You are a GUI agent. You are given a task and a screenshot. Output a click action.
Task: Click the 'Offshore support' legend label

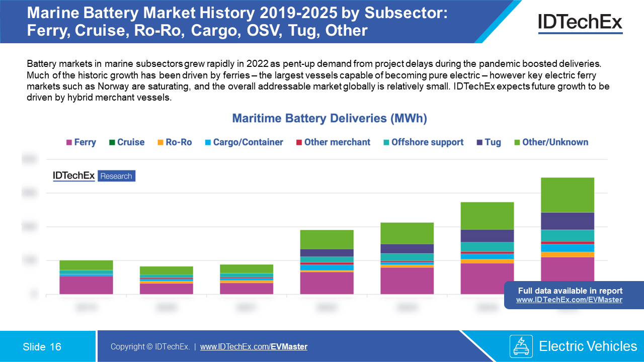pos(428,142)
